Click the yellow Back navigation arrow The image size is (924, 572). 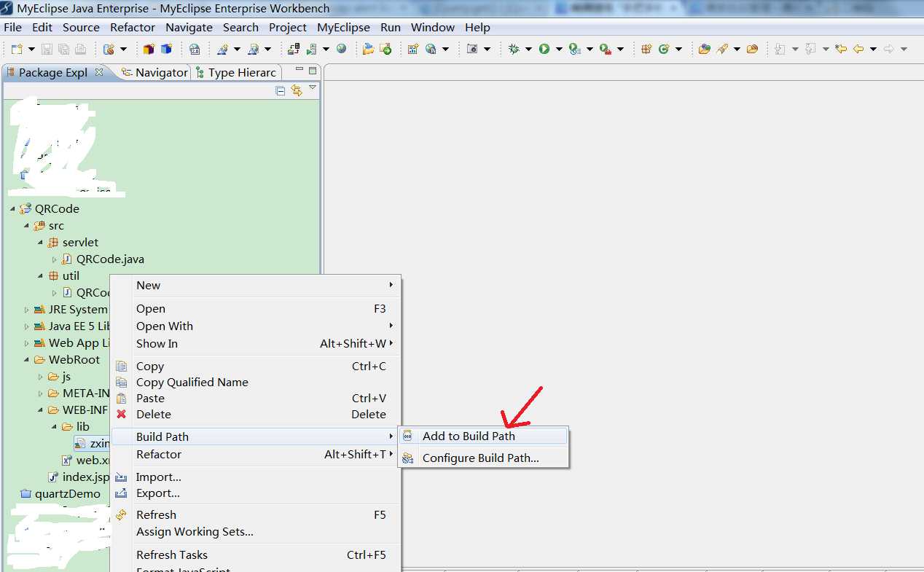(x=858, y=49)
